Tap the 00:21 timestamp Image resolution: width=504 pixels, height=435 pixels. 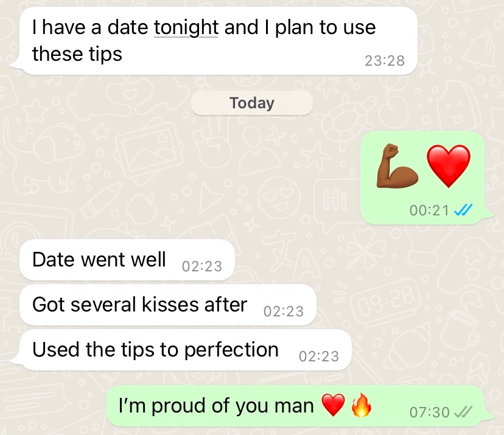tap(429, 211)
